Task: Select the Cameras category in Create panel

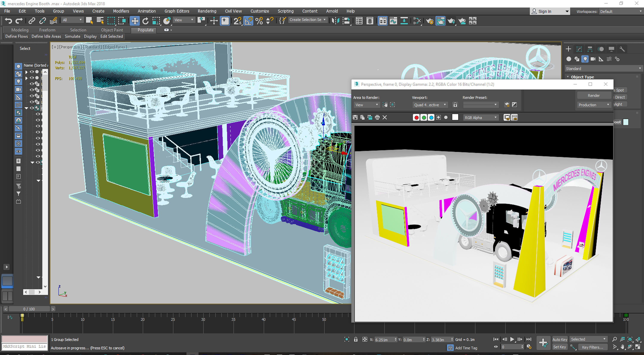Action: pos(593,59)
